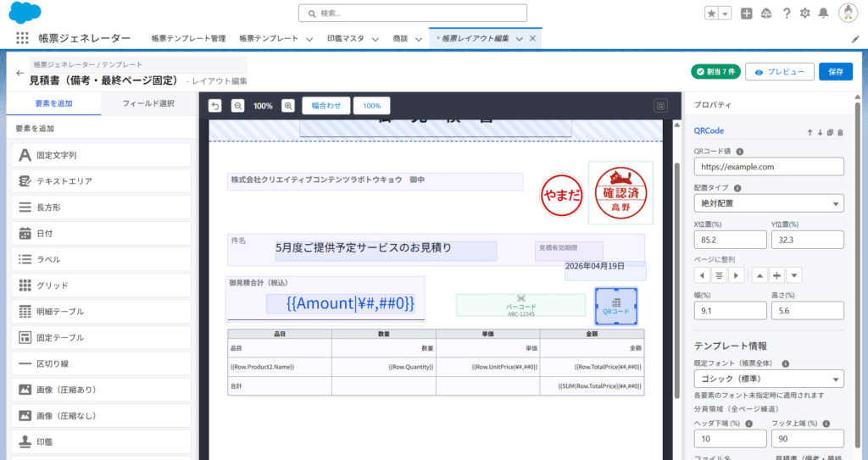Align element to page right

point(737,275)
